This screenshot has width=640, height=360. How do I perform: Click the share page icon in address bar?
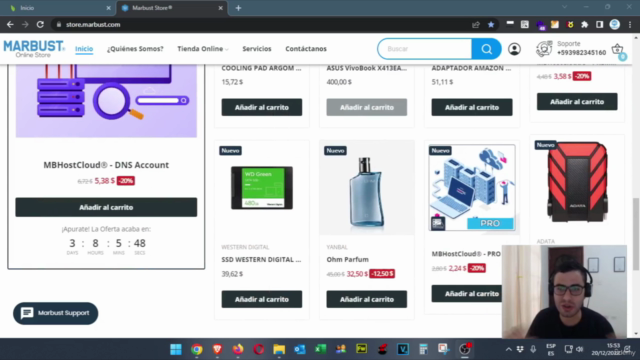(x=476, y=24)
